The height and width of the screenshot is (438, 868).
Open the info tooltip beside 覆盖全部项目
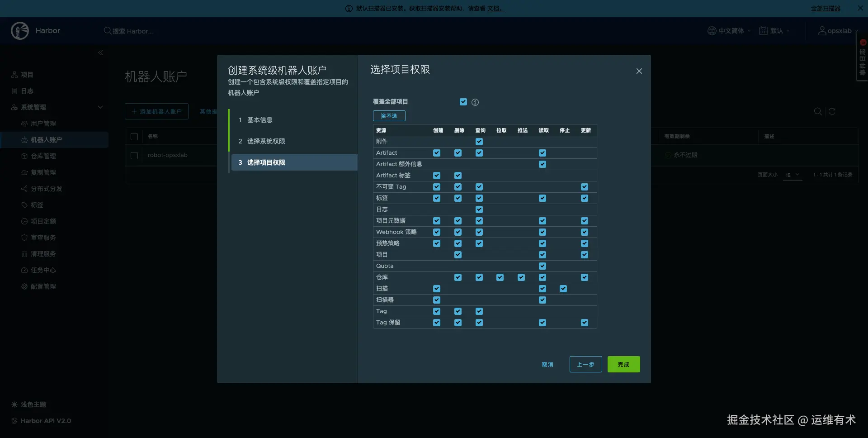click(475, 102)
